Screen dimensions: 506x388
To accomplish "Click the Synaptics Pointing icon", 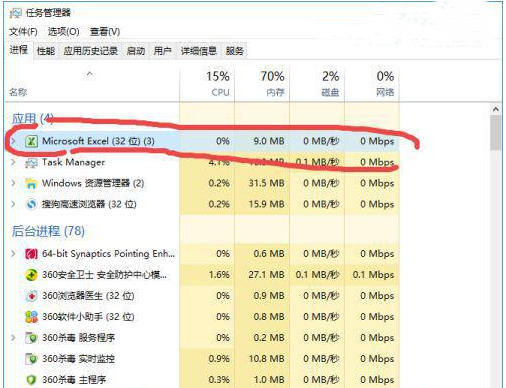I will click(x=31, y=254).
